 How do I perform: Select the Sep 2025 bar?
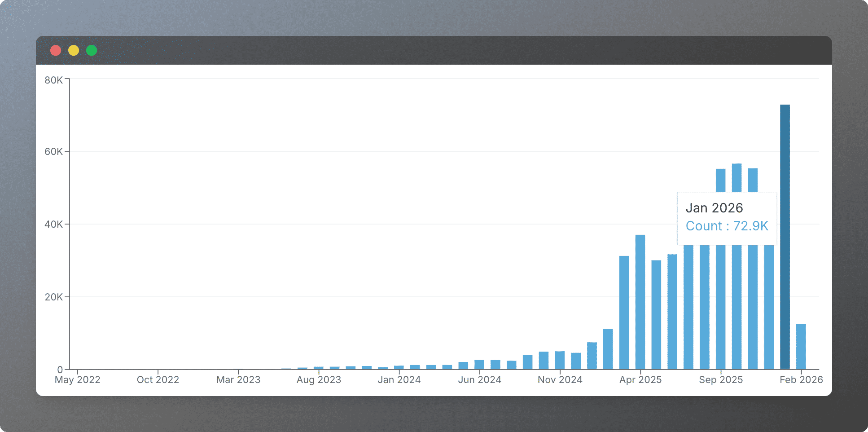(x=720, y=180)
